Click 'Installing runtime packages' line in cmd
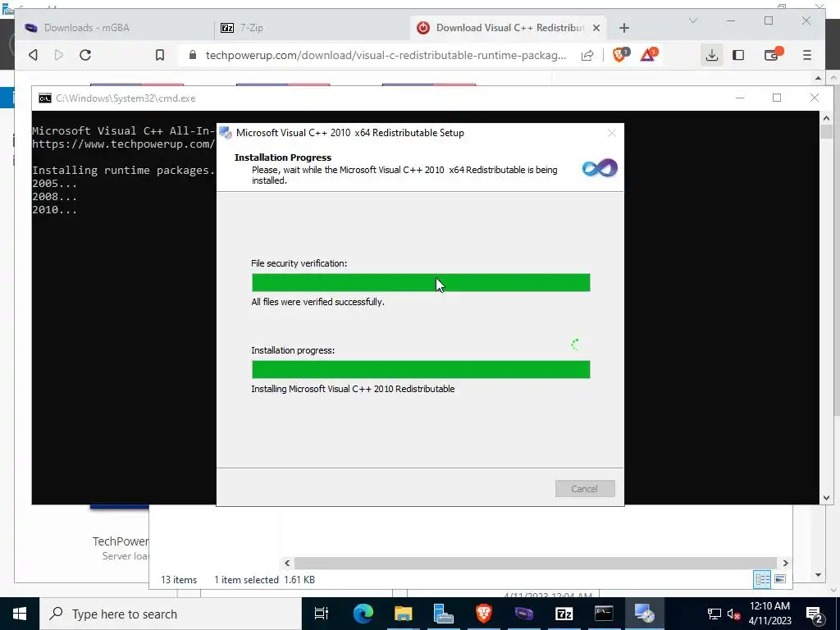840x630 pixels. pyautogui.click(x=123, y=171)
